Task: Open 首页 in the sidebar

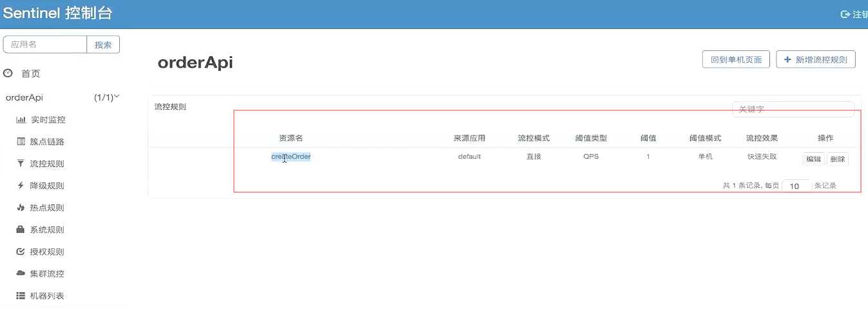Action: coord(31,74)
